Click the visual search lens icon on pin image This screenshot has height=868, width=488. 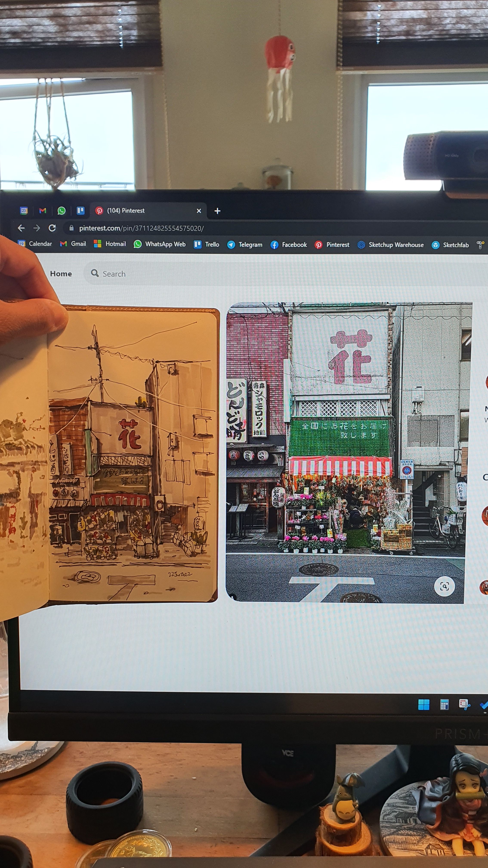[x=444, y=586]
